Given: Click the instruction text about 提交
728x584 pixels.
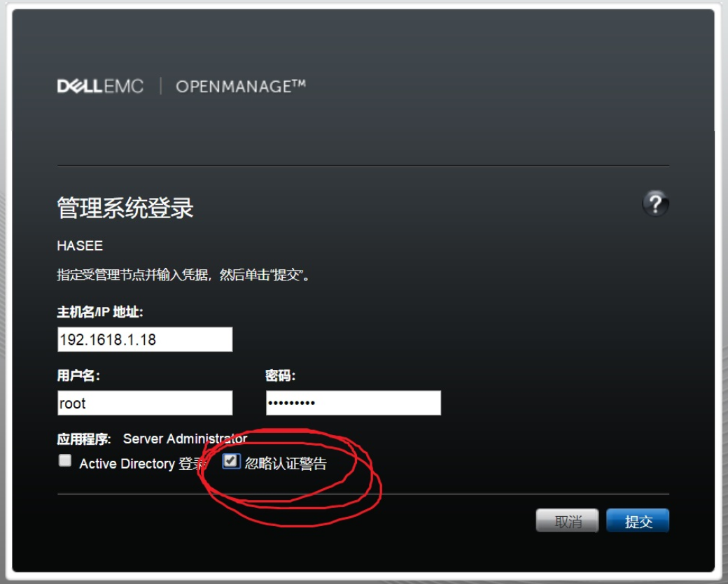Looking at the screenshot, I should point(183,275).
